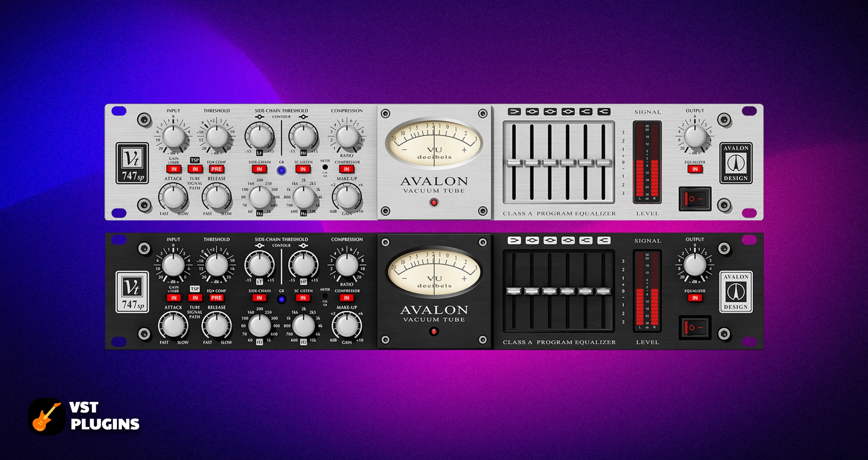Toggle SIDE-CHAIN IN button on black unit
The width and height of the screenshot is (868, 460).
[259, 298]
